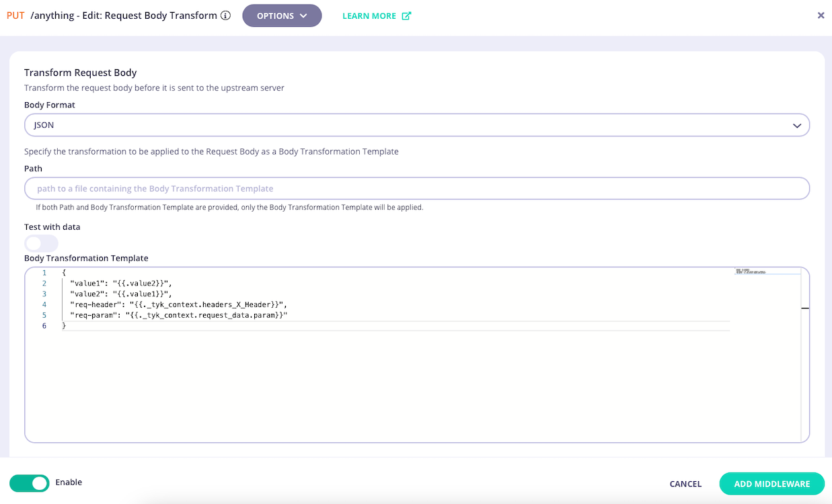This screenshot has height=504, width=832.
Task: Click the X icon to close the middleware editor
Action: (821, 15)
